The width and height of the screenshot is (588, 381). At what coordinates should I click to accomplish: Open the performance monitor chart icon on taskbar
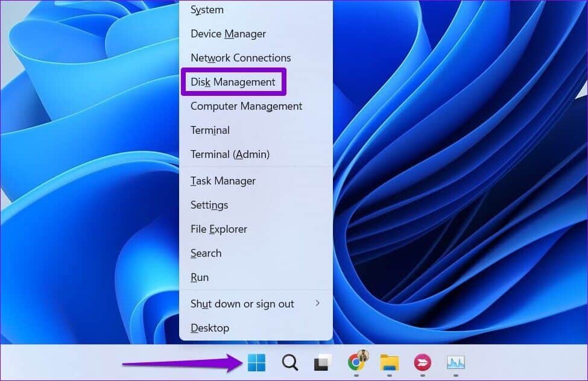point(456,363)
